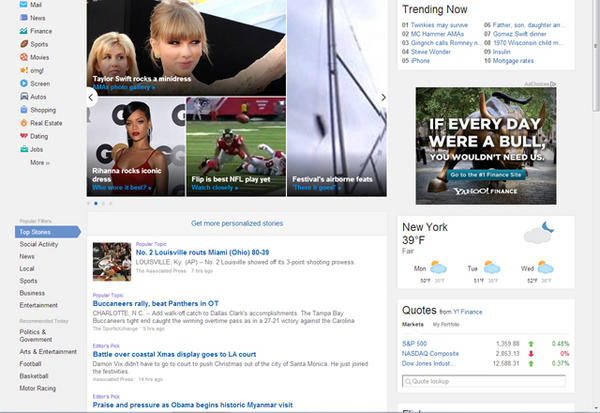Choose the Business filter
This screenshot has height=413, width=600.
[x=32, y=293]
